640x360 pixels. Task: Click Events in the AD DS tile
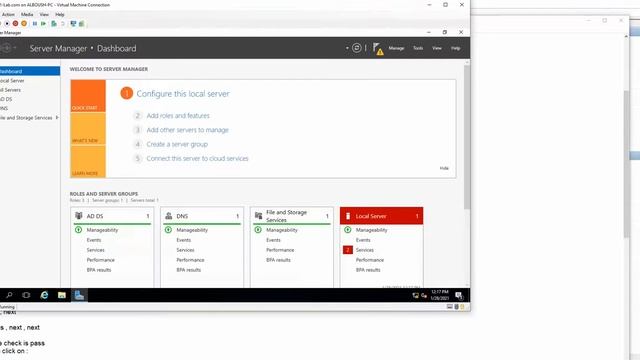point(94,240)
